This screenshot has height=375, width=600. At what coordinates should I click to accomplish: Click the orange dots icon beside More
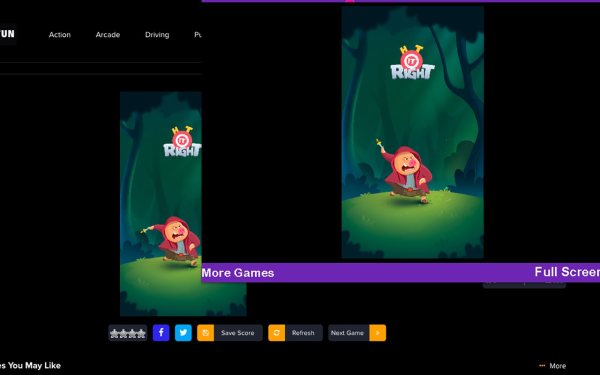coord(542,365)
